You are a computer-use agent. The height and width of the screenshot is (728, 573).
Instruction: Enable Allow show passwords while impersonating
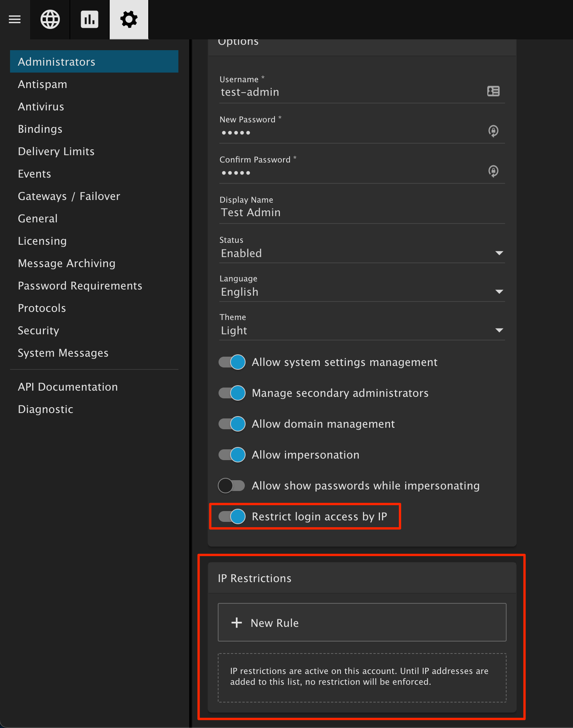click(232, 486)
